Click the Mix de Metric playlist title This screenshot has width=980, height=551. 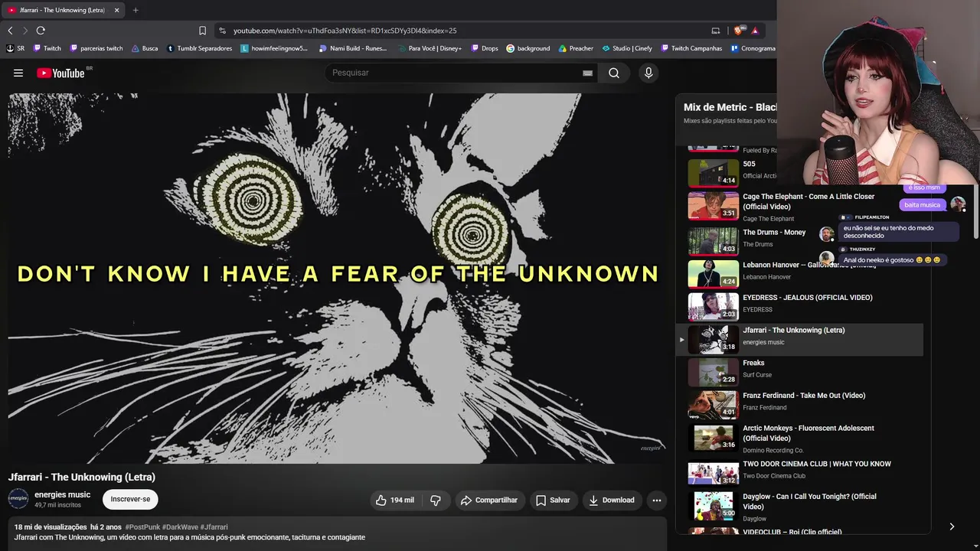tap(730, 107)
